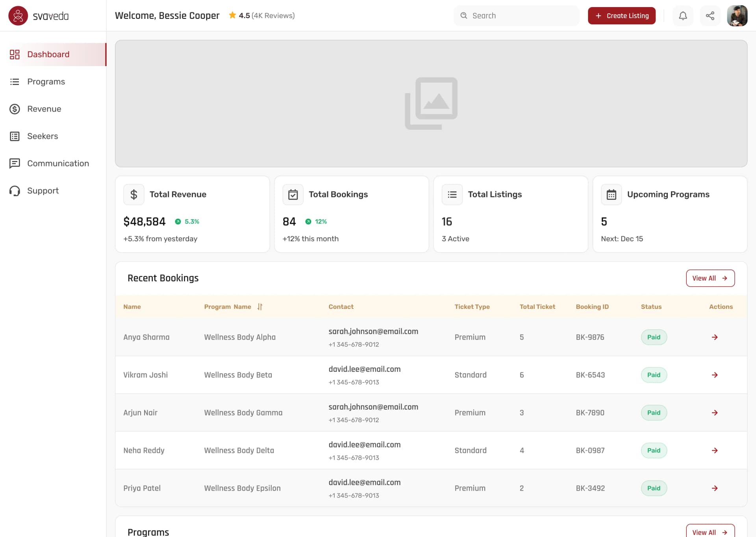Click the Total Revenue dollar icon
Image resolution: width=756 pixels, height=537 pixels.
click(x=134, y=194)
